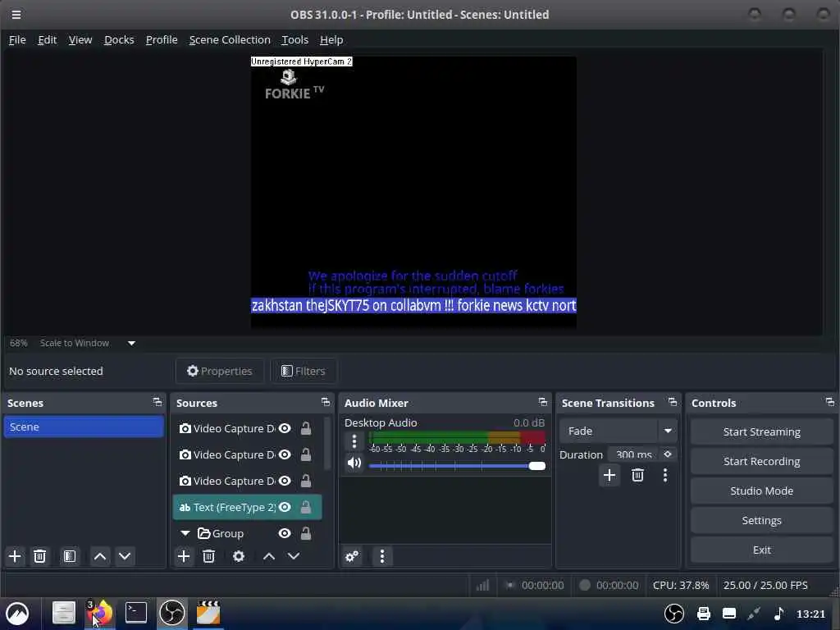The width and height of the screenshot is (840, 630).
Task: Undock the Sources panel
Action: point(325,402)
